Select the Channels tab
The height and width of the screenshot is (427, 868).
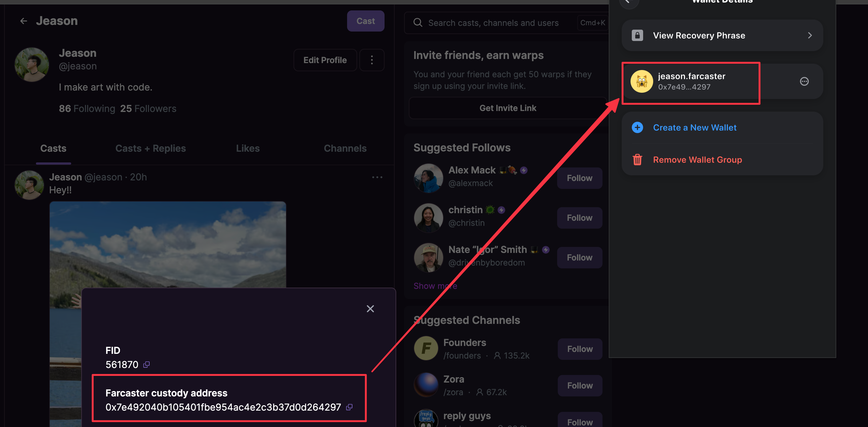[x=345, y=149]
